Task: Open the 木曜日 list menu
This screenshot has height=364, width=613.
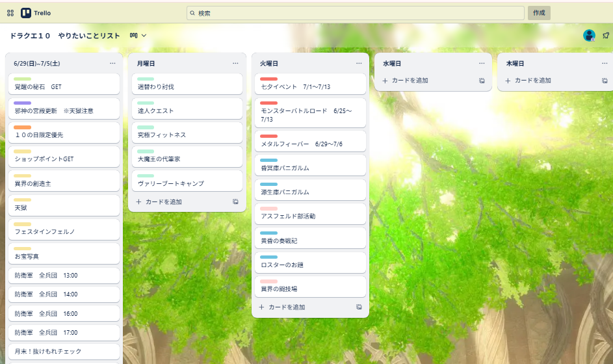Action: pos(605,63)
